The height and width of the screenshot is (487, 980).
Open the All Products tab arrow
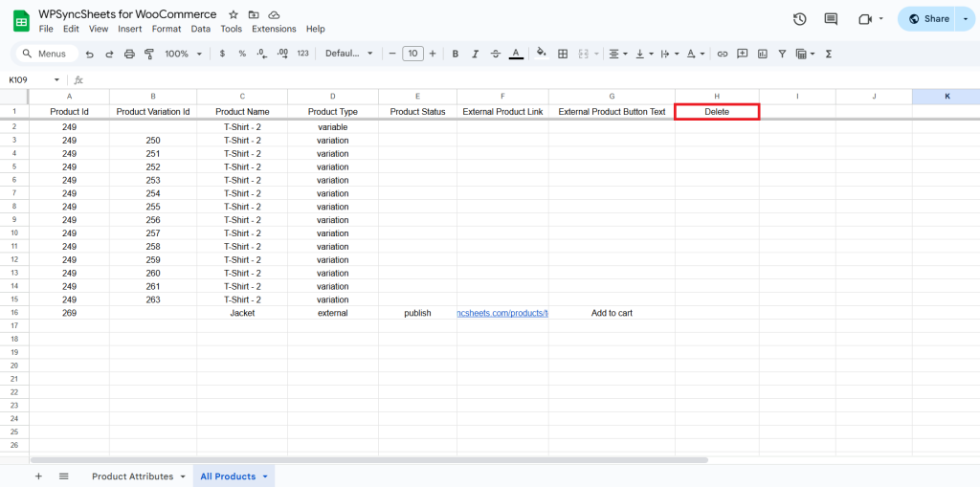tap(265, 476)
